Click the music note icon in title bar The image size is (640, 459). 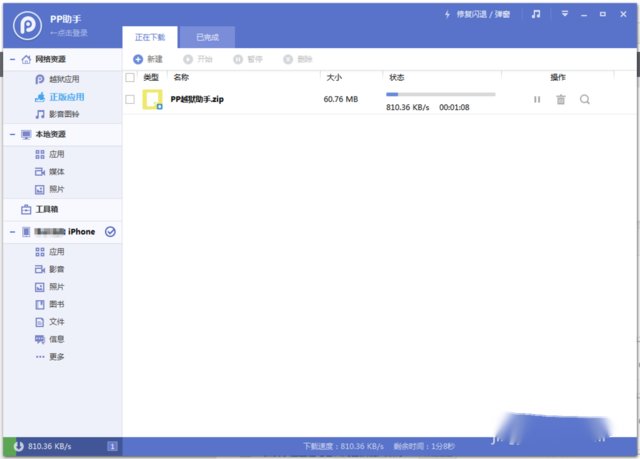[x=536, y=14]
